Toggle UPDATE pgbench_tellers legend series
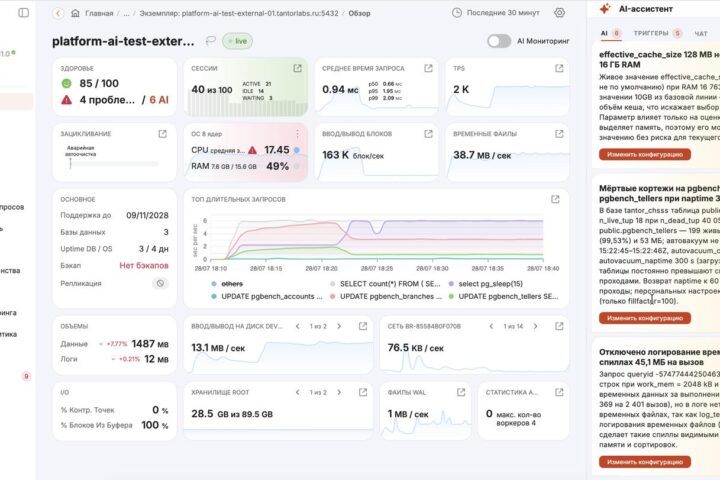The height and width of the screenshot is (480, 720). pyautogui.click(x=503, y=296)
